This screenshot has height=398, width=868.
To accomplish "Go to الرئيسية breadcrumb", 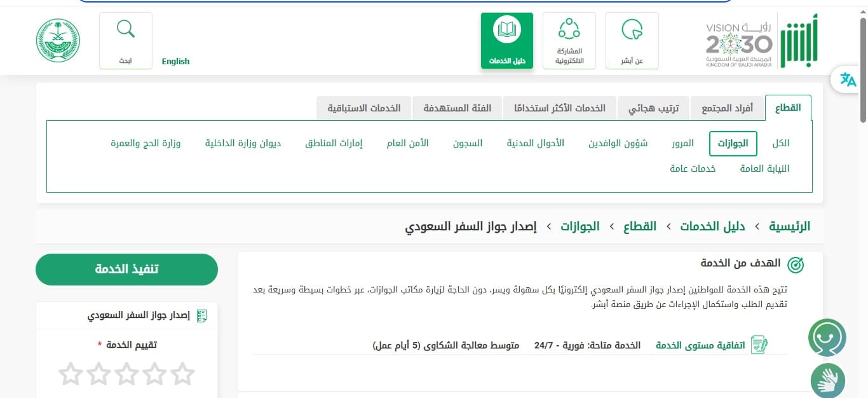I will tap(790, 226).
